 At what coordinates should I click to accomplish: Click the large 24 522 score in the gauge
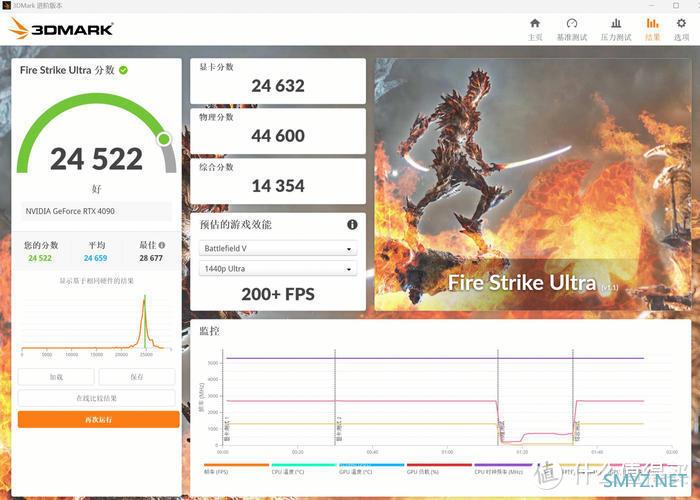[96, 159]
